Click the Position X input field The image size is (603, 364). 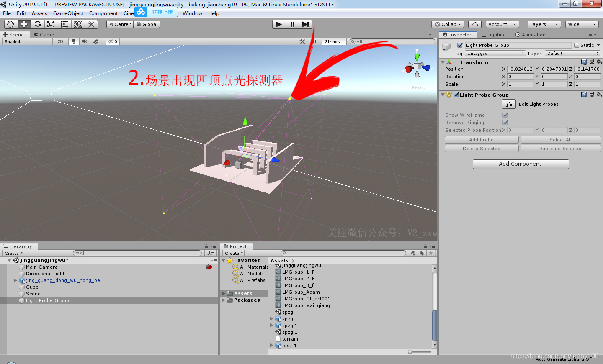coord(521,69)
